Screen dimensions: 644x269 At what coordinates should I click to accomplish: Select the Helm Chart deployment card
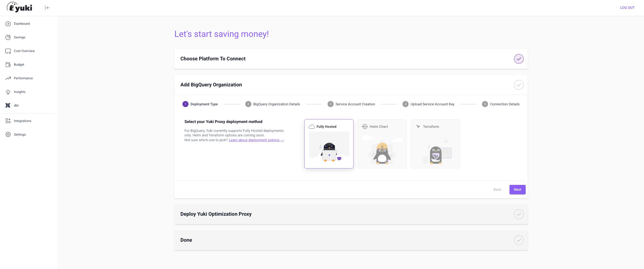(x=382, y=144)
